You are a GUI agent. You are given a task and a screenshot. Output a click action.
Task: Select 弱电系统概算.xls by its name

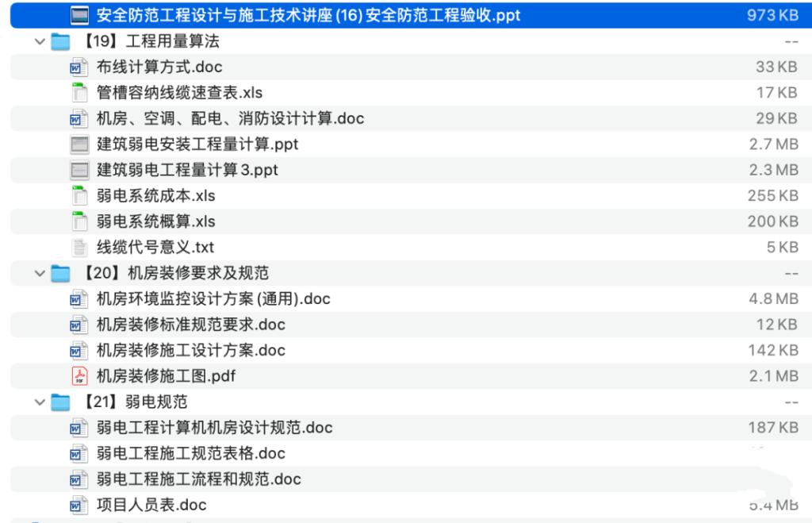[x=155, y=221]
